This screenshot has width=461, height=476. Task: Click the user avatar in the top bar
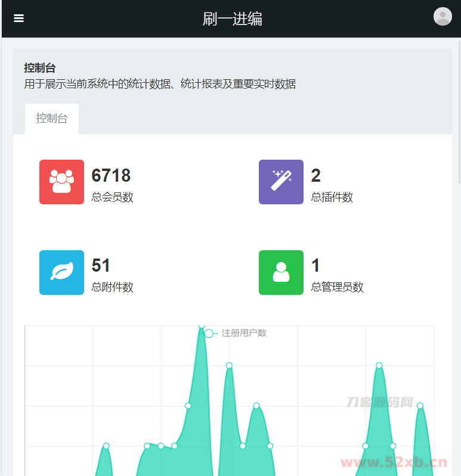click(442, 17)
